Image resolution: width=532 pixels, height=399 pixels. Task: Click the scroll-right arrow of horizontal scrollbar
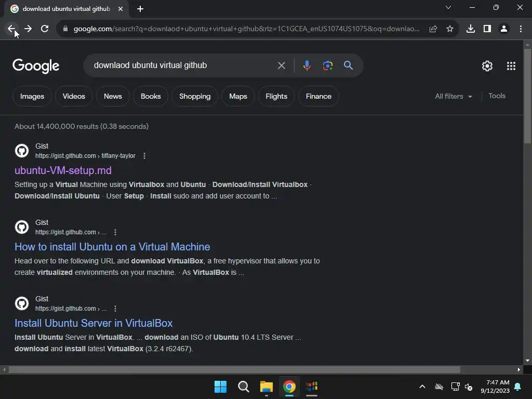519,369
